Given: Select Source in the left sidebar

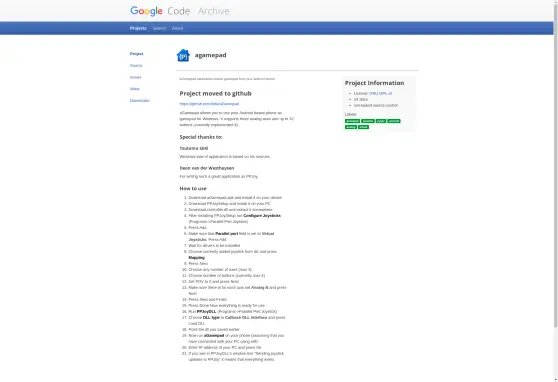Looking at the screenshot, I should pos(136,66).
